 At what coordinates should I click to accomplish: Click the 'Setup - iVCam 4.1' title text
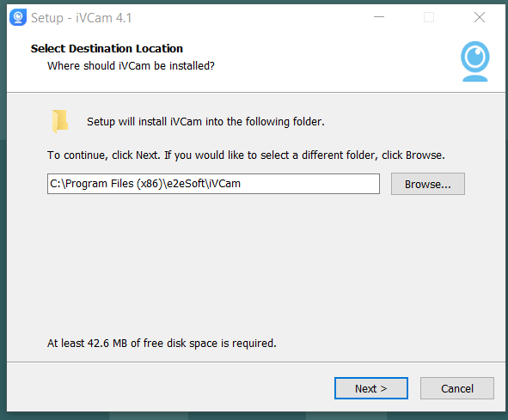point(81,18)
